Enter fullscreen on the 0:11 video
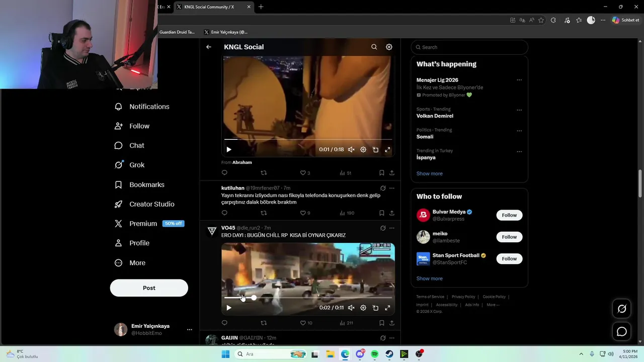The width and height of the screenshot is (644, 362). pos(387,308)
